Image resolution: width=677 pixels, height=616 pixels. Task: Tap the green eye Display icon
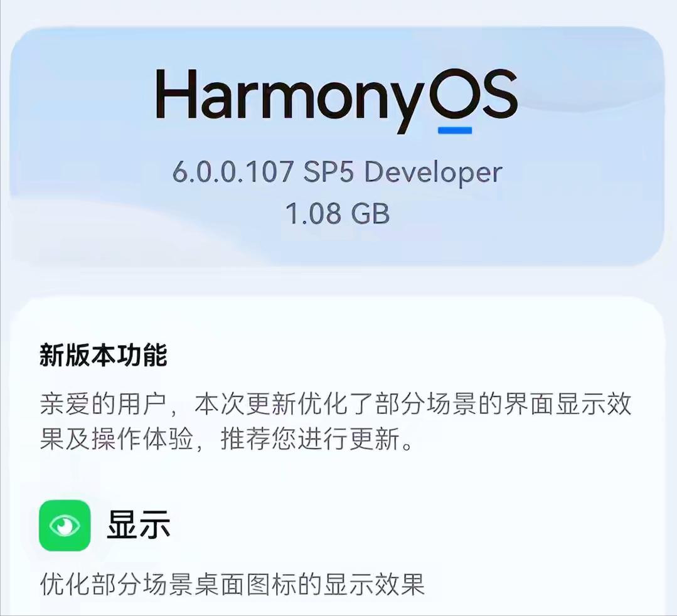pyautogui.click(x=65, y=525)
